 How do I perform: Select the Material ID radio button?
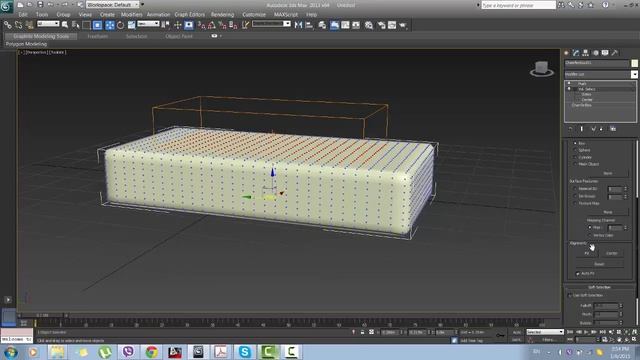575,189
